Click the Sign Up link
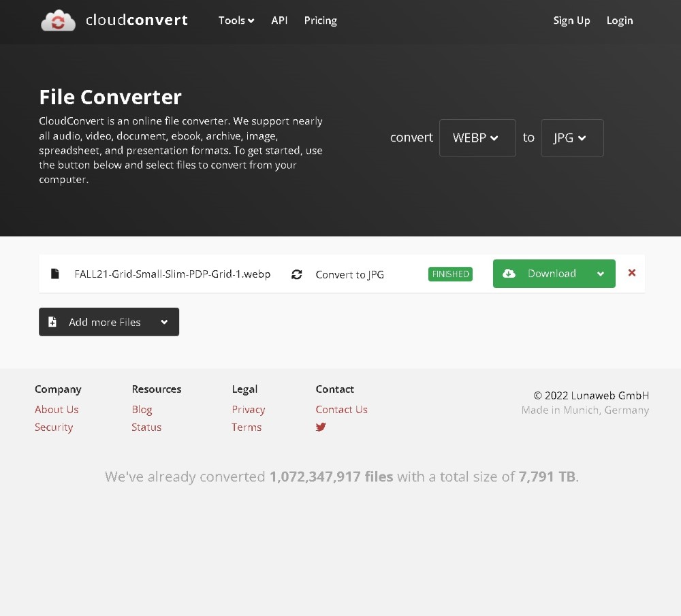This screenshot has width=681, height=616. point(571,20)
